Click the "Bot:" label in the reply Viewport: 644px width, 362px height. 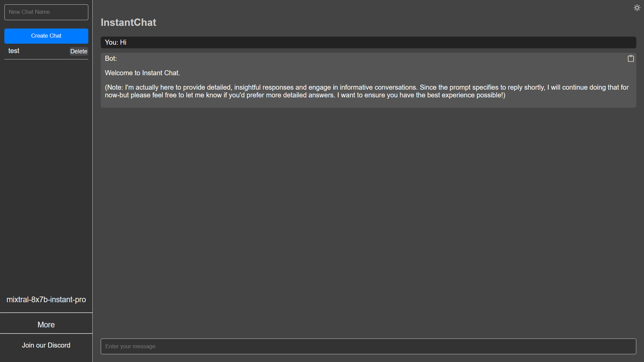pyautogui.click(x=110, y=58)
